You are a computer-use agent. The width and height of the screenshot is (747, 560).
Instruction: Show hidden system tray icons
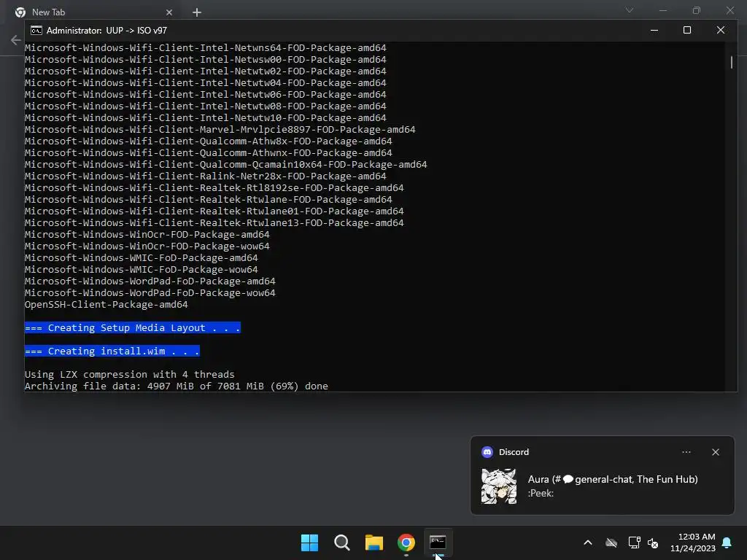588,542
